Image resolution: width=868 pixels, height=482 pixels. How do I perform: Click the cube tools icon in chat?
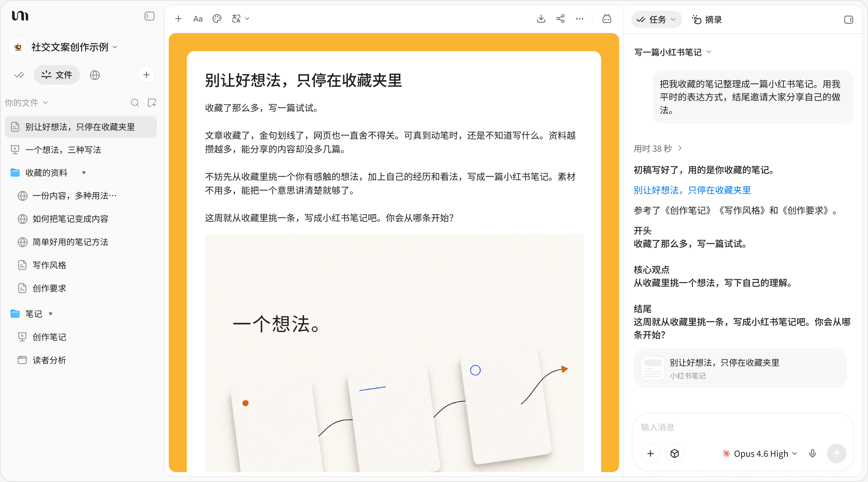tap(675, 453)
